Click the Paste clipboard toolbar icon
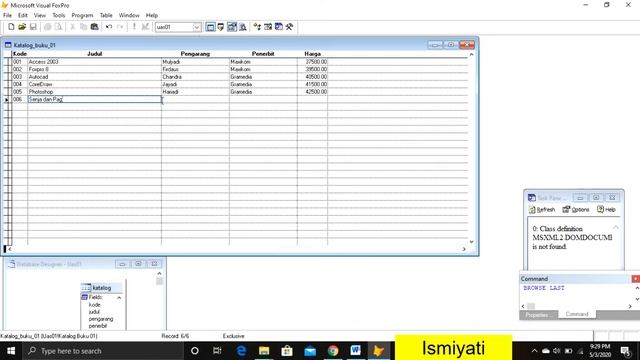The height and width of the screenshot is (360, 640). [x=94, y=27]
